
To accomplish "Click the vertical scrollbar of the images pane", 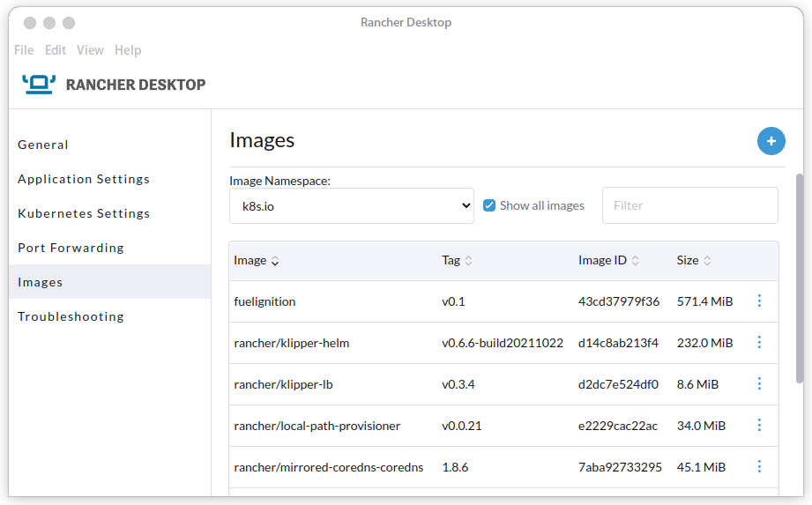I will (x=800, y=278).
